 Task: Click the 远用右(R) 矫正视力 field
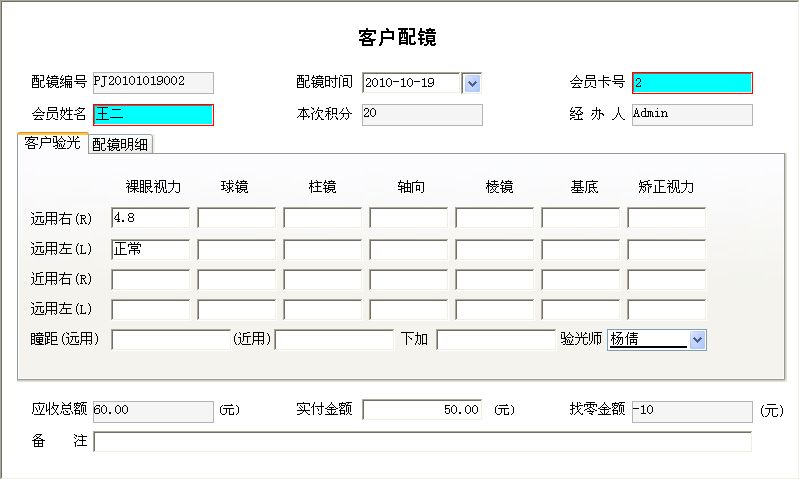[666, 218]
